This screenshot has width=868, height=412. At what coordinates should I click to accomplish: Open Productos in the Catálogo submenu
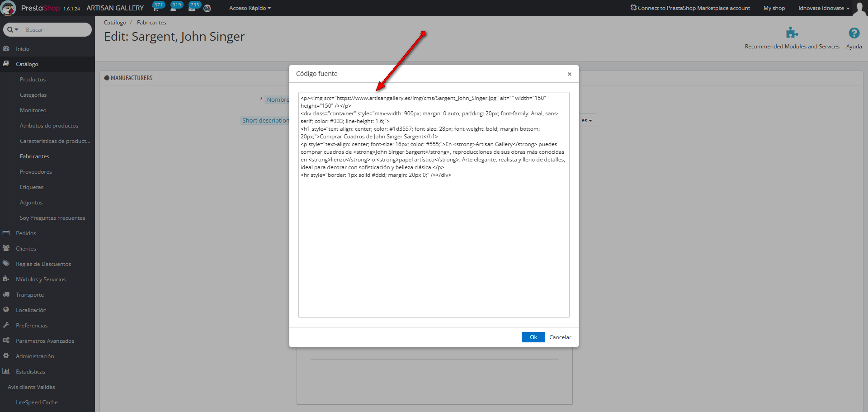coord(33,79)
